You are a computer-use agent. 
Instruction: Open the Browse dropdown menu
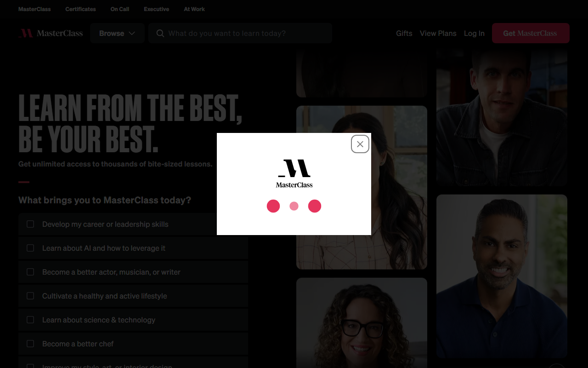(x=117, y=33)
